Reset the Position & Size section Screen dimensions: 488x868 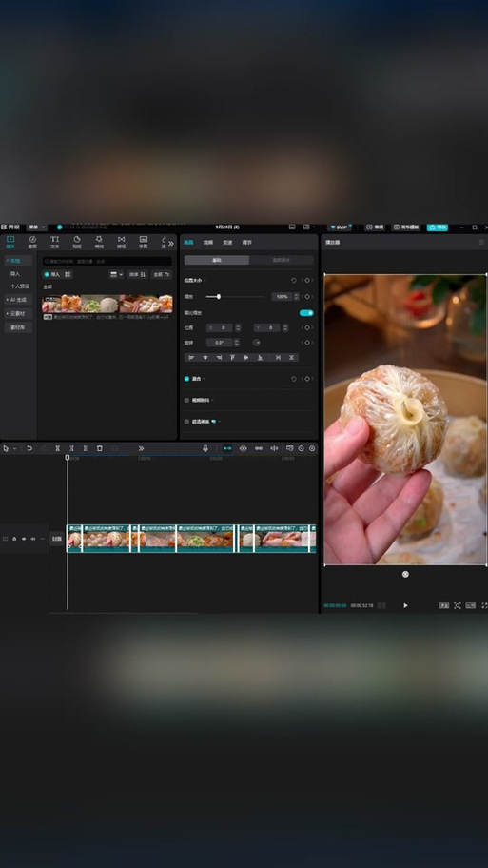pos(293,281)
